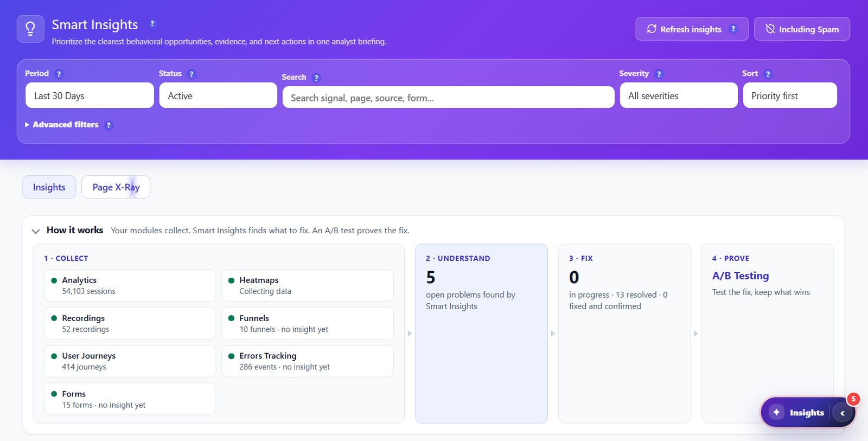Switch to the Insights tab
The image size is (868, 441).
(49, 187)
